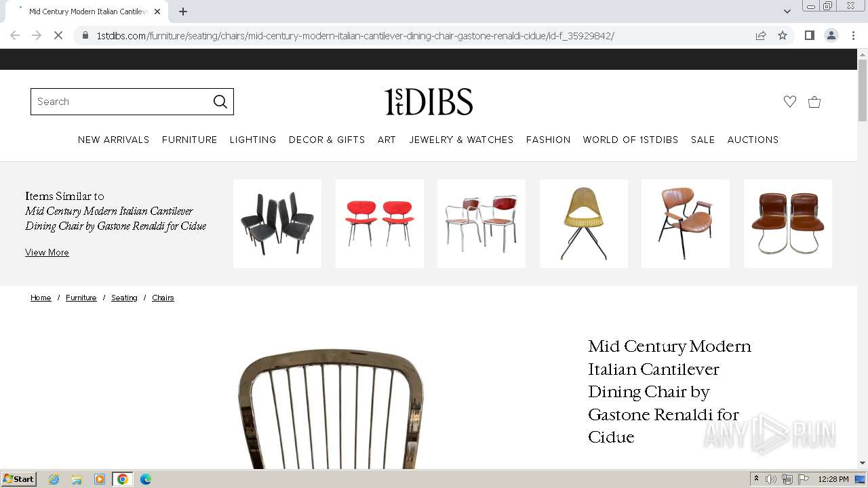Open the FURNITURE menu
This screenshot has height=488, width=868.
189,140
